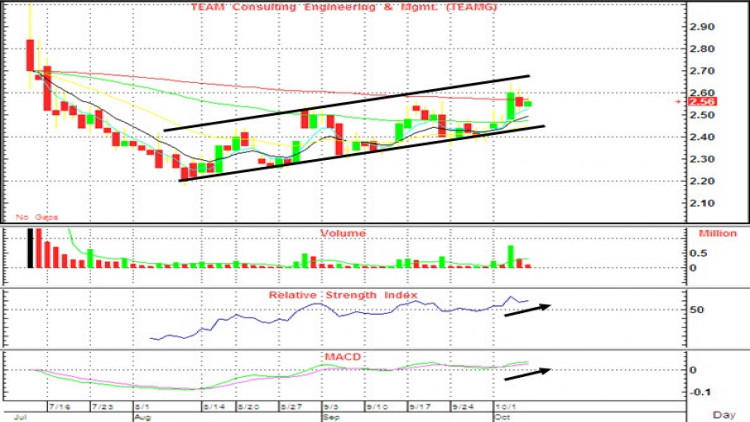Click the 8/27 date label
Image resolution: width=750 pixels, height=422 pixels.
(x=291, y=407)
